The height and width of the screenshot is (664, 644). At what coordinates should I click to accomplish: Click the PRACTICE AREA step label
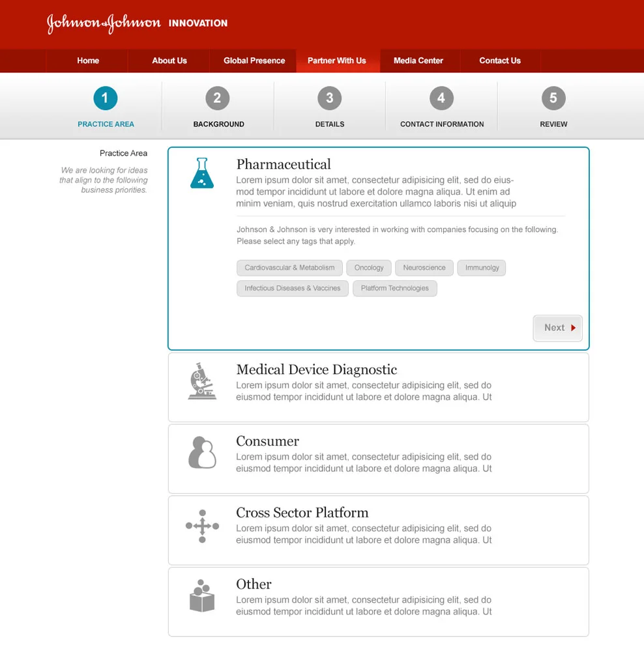(x=106, y=124)
